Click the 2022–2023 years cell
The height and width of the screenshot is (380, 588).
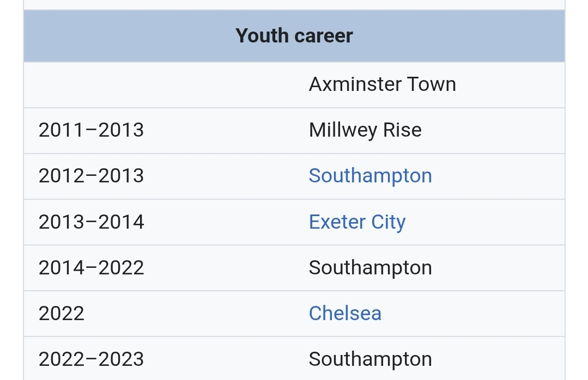pos(91,359)
